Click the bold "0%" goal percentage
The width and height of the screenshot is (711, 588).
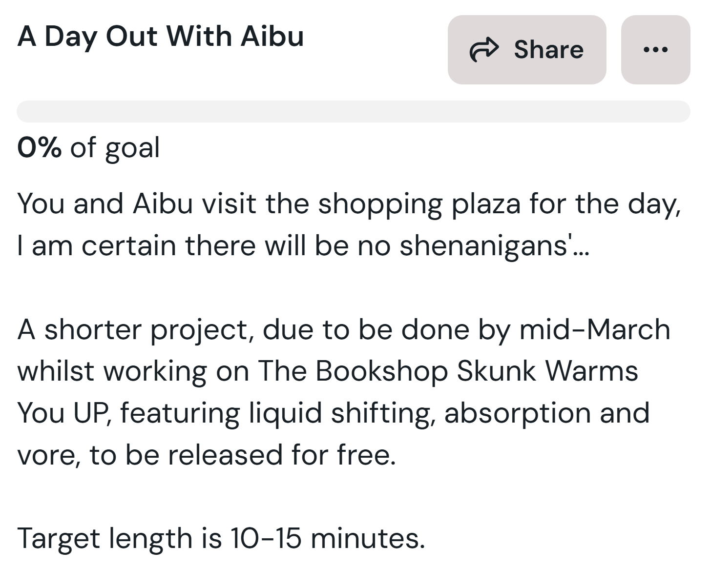pyautogui.click(x=40, y=147)
